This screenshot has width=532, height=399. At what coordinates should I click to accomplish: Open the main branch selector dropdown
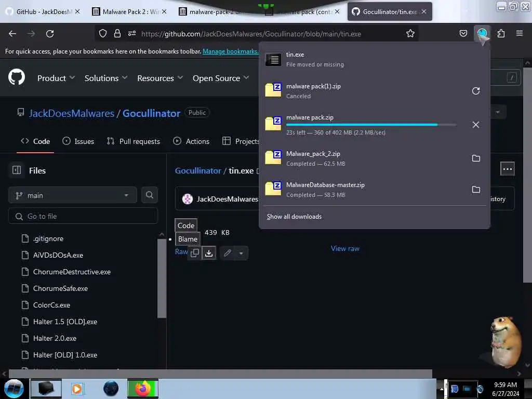tap(73, 195)
